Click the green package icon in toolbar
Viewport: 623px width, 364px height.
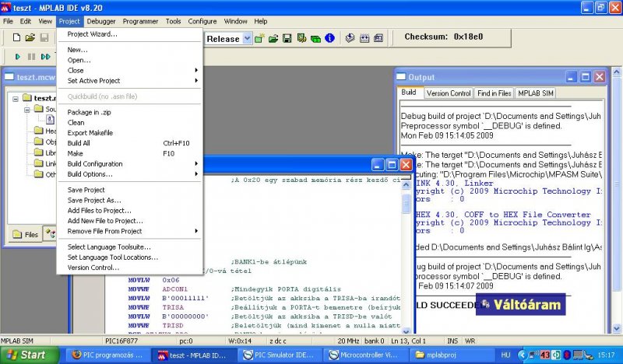pyautogui.click(x=315, y=39)
